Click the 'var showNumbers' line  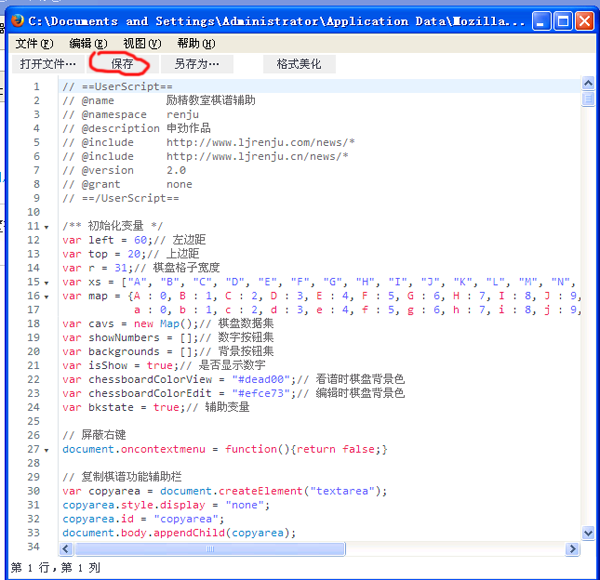click(168, 338)
